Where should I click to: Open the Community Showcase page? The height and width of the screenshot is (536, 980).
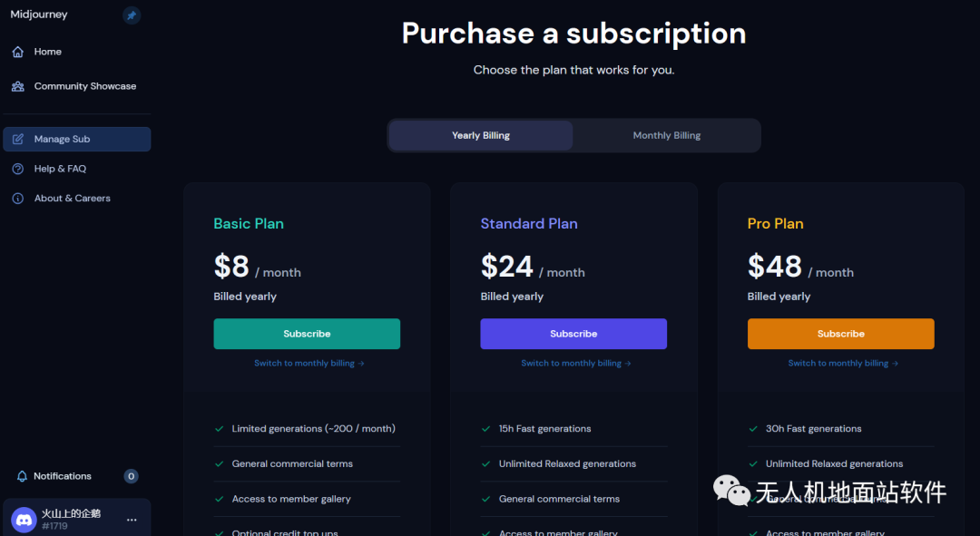(85, 86)
